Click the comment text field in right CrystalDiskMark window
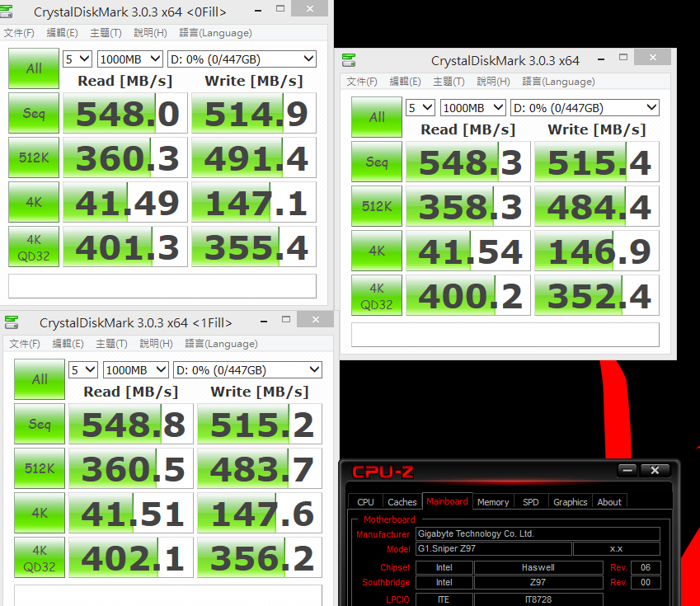This screenshot has width=700, height=606. [x=505, y=335]
